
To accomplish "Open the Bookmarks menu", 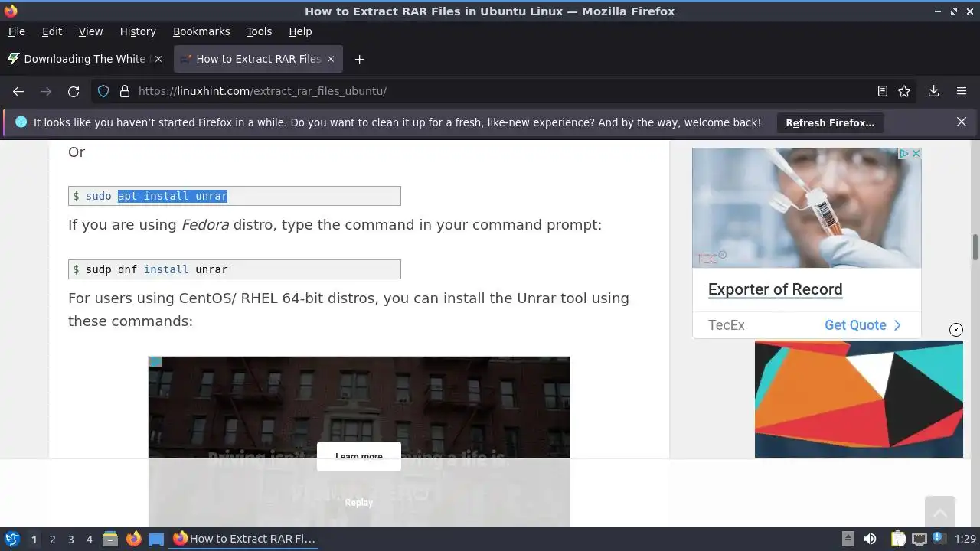I will [x=201, y=31].
